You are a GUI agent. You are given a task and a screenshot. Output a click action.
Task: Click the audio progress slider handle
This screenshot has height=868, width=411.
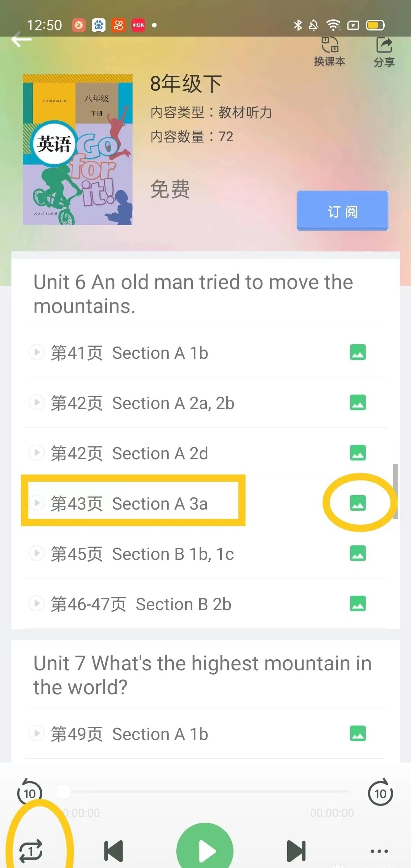63,791
